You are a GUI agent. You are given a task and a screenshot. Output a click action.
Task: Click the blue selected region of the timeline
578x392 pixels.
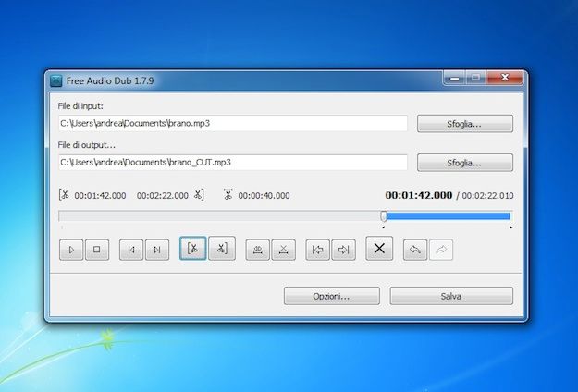point(449,216)
